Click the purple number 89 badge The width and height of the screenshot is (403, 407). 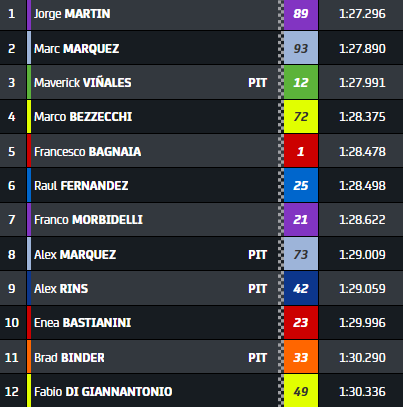(x=301, y=14)
